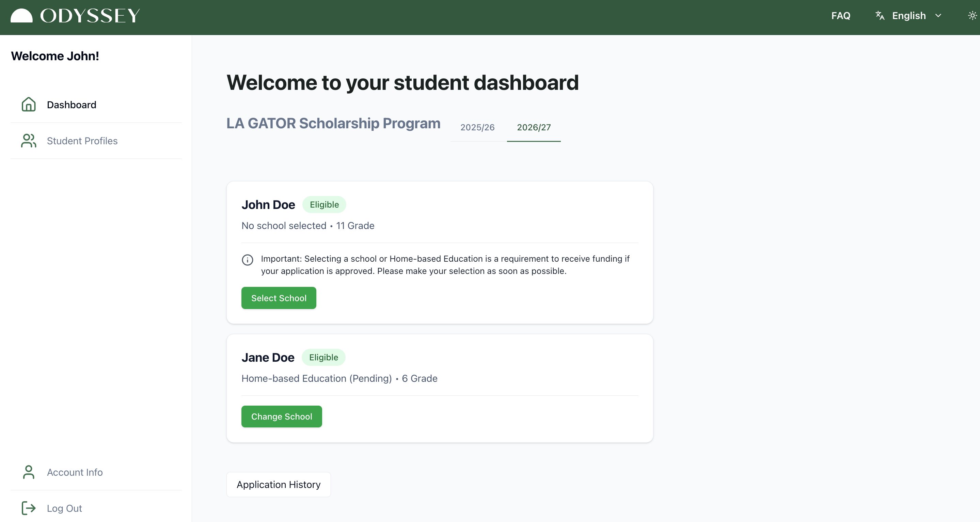980x522 pixels.
Task: Switch to the 2025/26 tab
Action: pyautogui.click(x=477, y=127)
